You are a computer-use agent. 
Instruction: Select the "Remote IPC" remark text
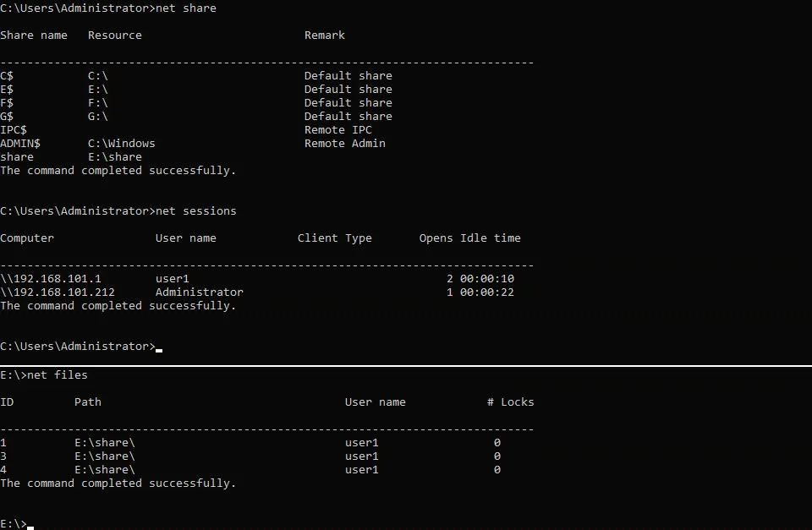coord(337,130)
